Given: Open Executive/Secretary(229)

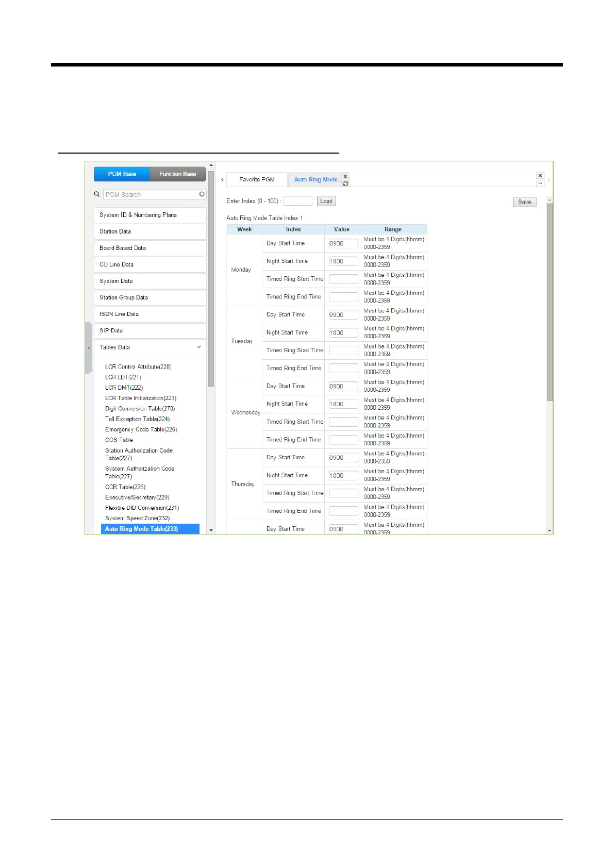Looking at the screenshot, I should point(137,497).
